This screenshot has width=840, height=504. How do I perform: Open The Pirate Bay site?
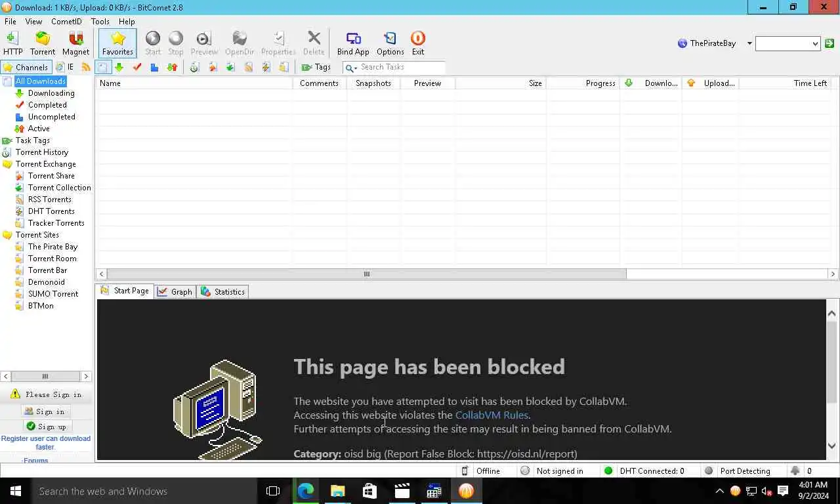tap(52, 247)
